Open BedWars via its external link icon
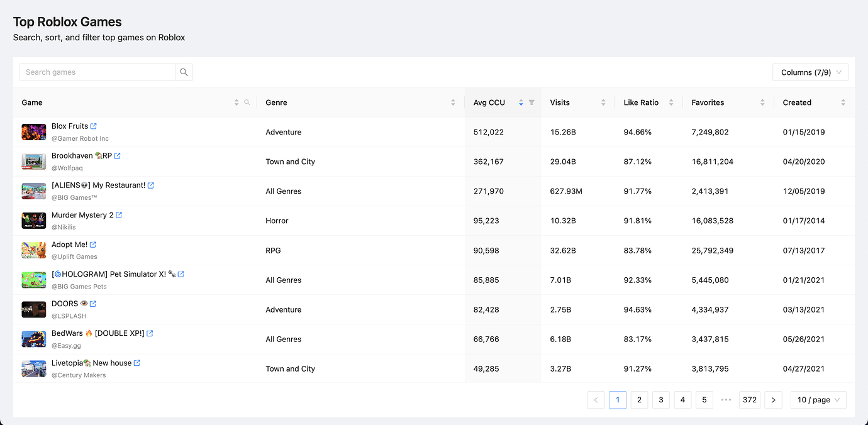This screenshot has height=425, width=868. [x=150, y=333]
